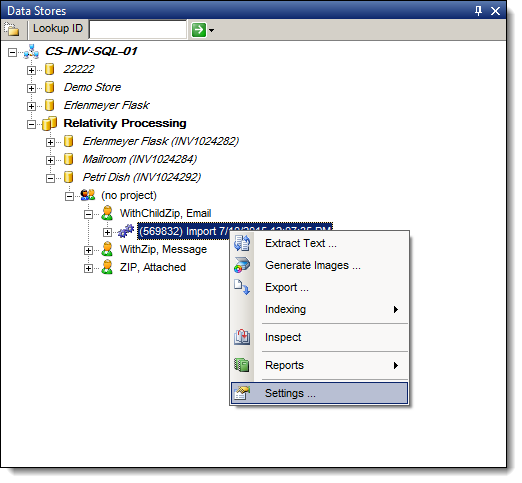The image size is (522, 483).
Task: Click the green go arrow button
Action: pos(199,30)
